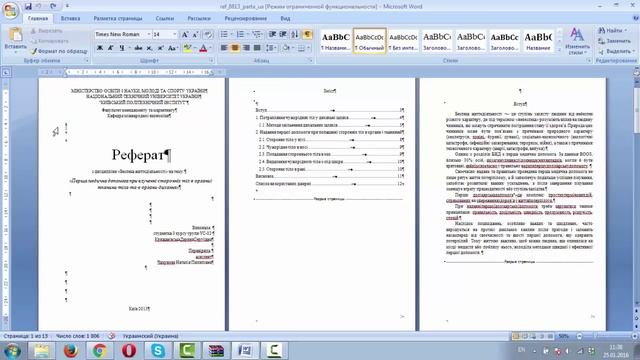Click Украинский (Украина) language indicator
This screenshot has width=640, height=360.
coord(151,336)
